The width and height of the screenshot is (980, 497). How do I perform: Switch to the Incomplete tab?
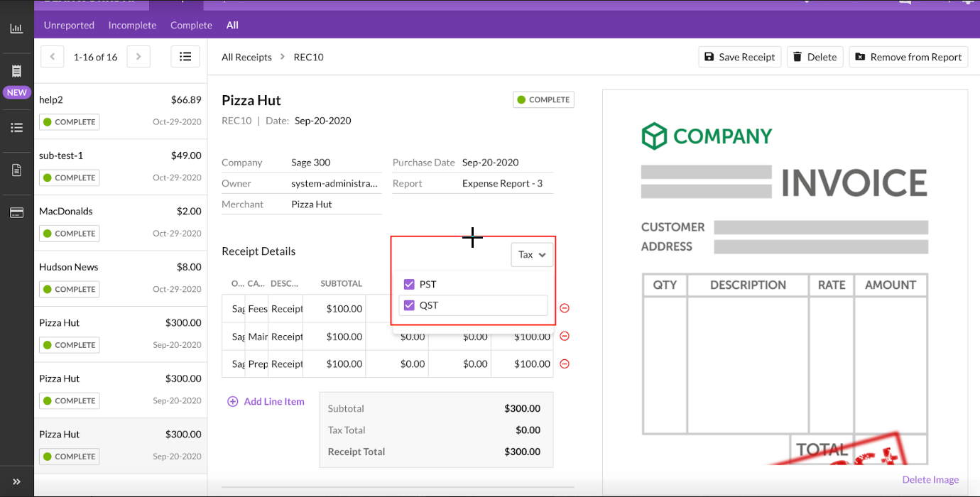(132, 25)
